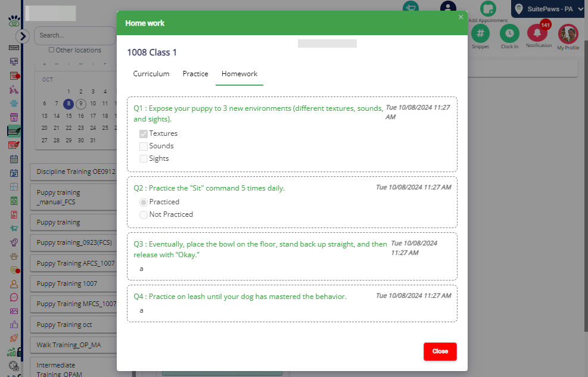Open the purple storefront sidebar icon
This screenshot has width=588, height=377.
click(x=14, y=117)
